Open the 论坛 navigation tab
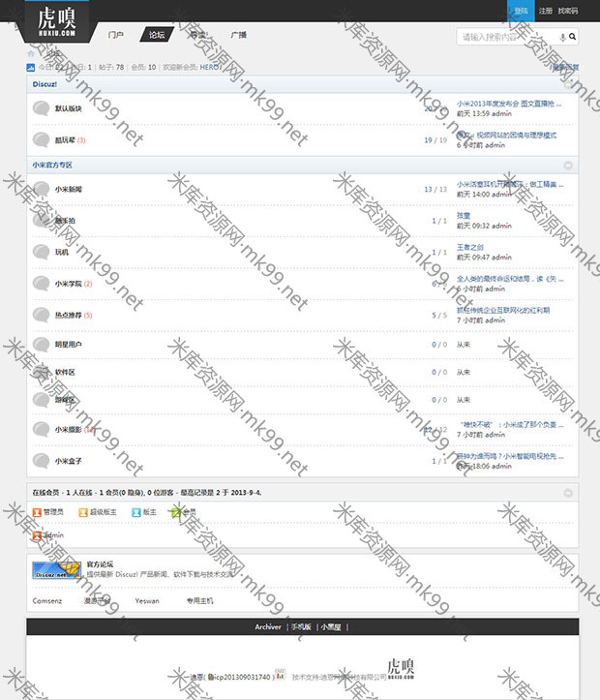 click(x=157, y=35)
